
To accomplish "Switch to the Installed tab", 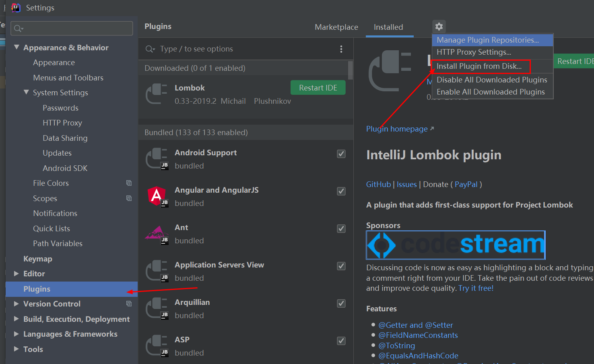I will click(388, 27).
